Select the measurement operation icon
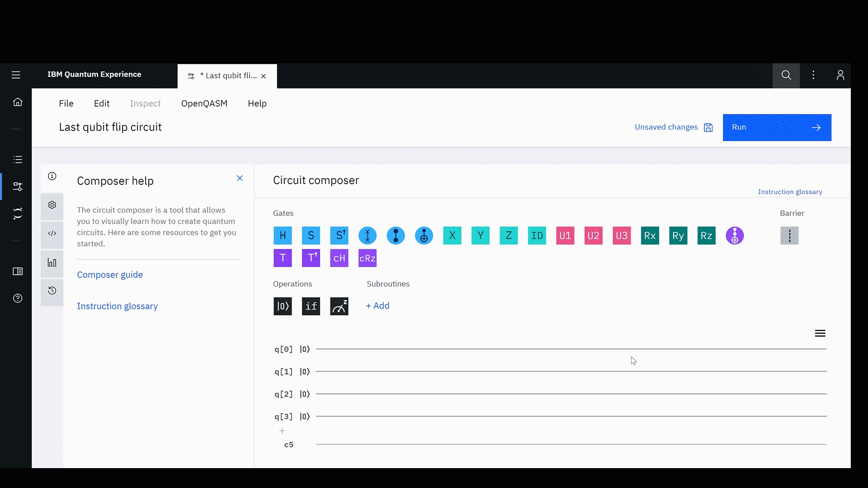The width and height of the screenshot is (868, 488). 339,306
